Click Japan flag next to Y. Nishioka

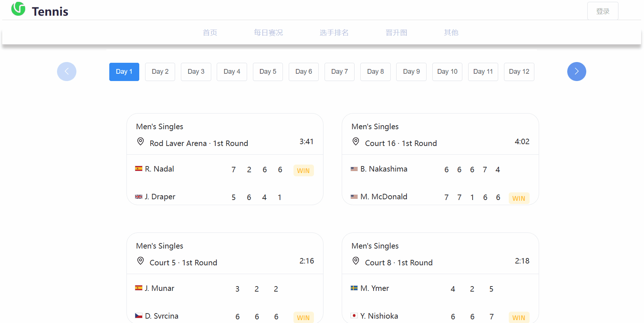[354, 316]
